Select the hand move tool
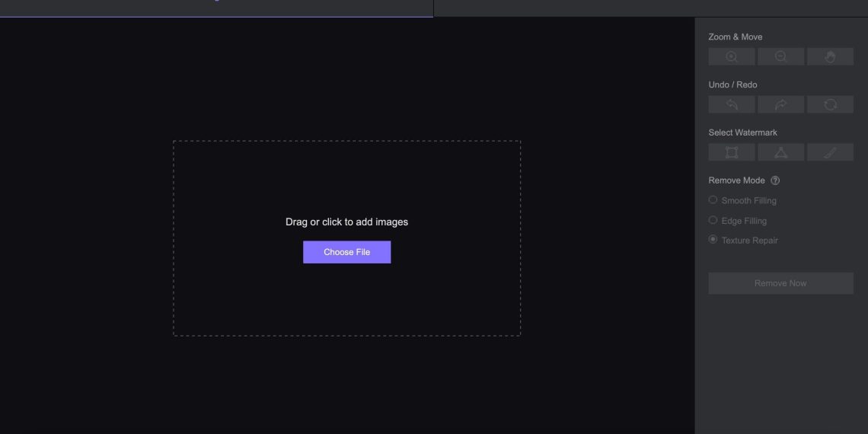868x434 pixels. tap(830, 57)
